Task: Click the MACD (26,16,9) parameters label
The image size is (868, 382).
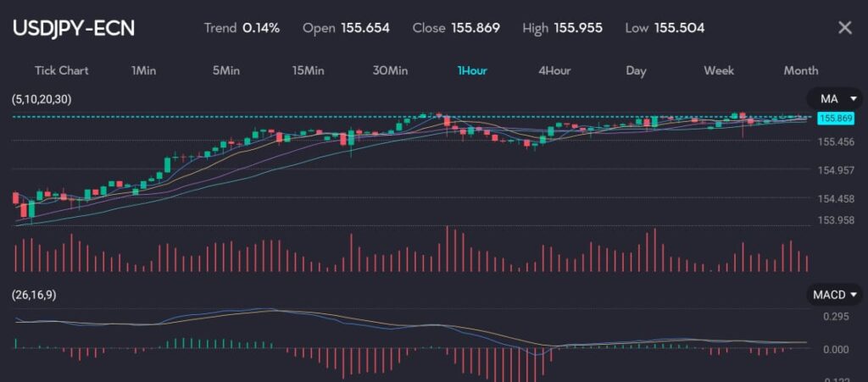Action: (x=40, y=295)
